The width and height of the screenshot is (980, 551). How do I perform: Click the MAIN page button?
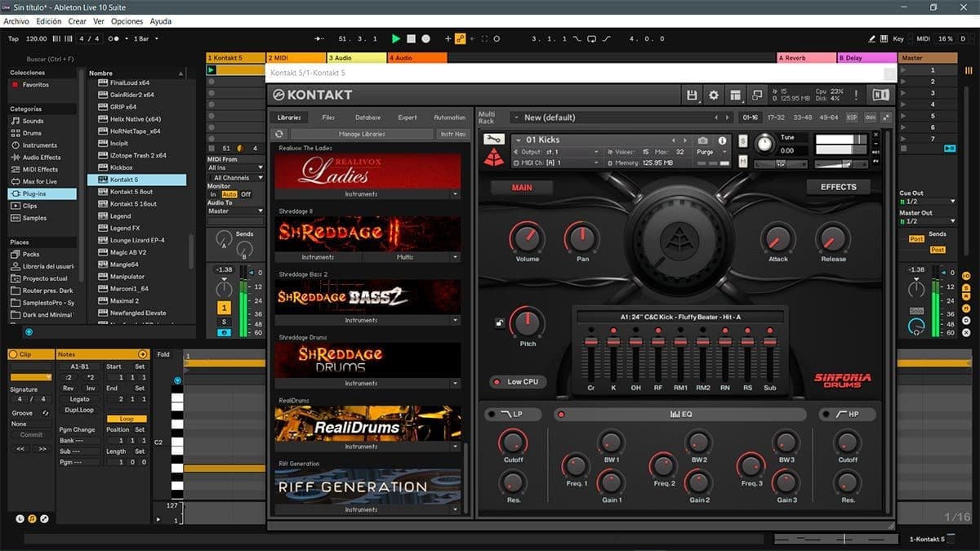[522, 188]
